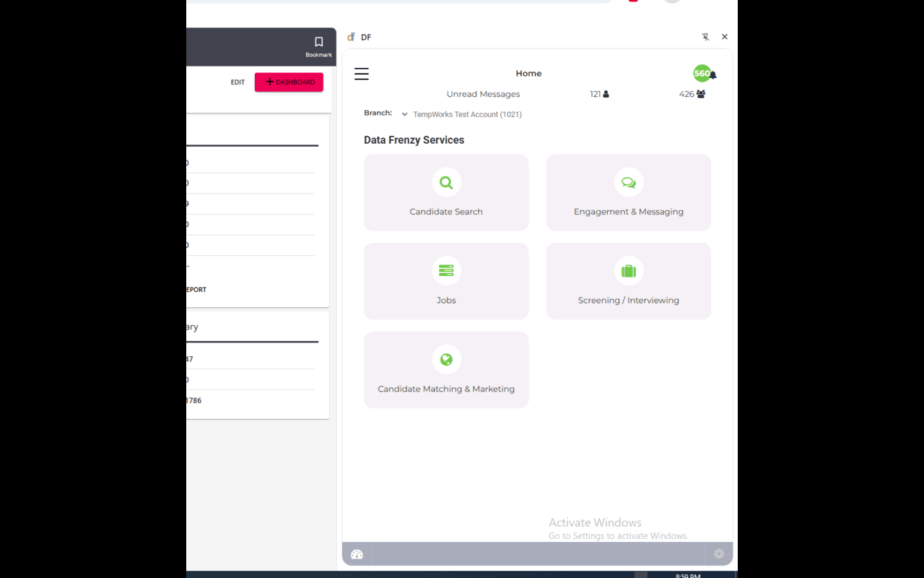Unpin the DF side panel
Image resolution: width=924 pixels, height=578 pixels.
[705, 37]
